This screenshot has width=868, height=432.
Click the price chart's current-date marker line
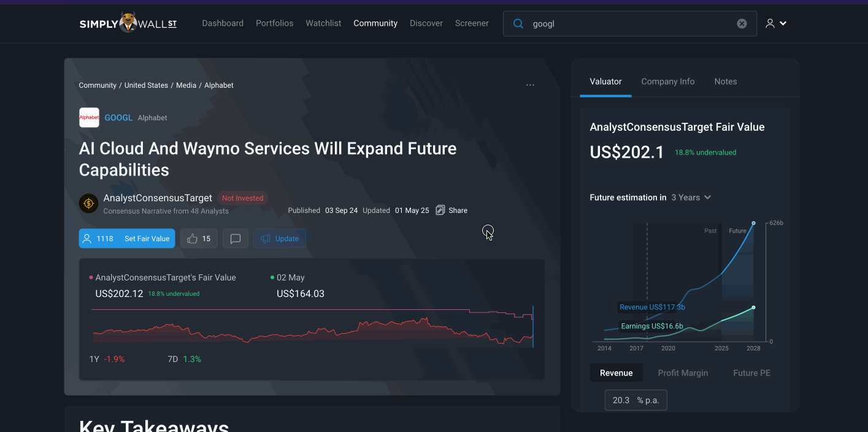tap(533, 326)
